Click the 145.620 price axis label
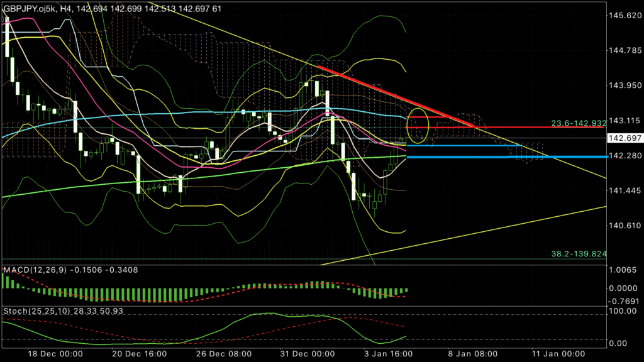This screenshot has height=362, width=644. point(625,16)
